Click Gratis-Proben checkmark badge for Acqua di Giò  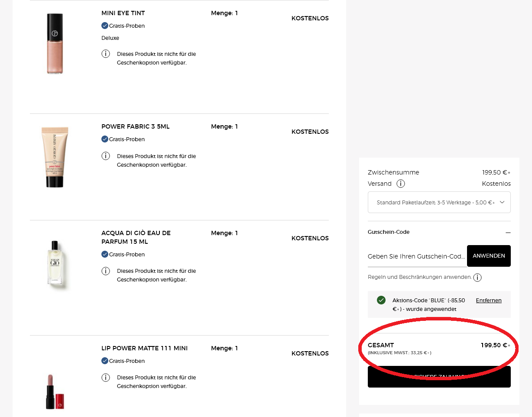[x=105, y=255]
